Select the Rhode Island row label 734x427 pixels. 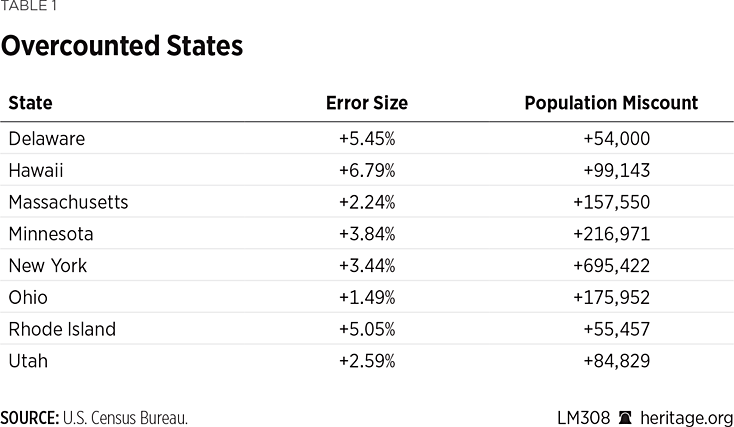[62, 330]
